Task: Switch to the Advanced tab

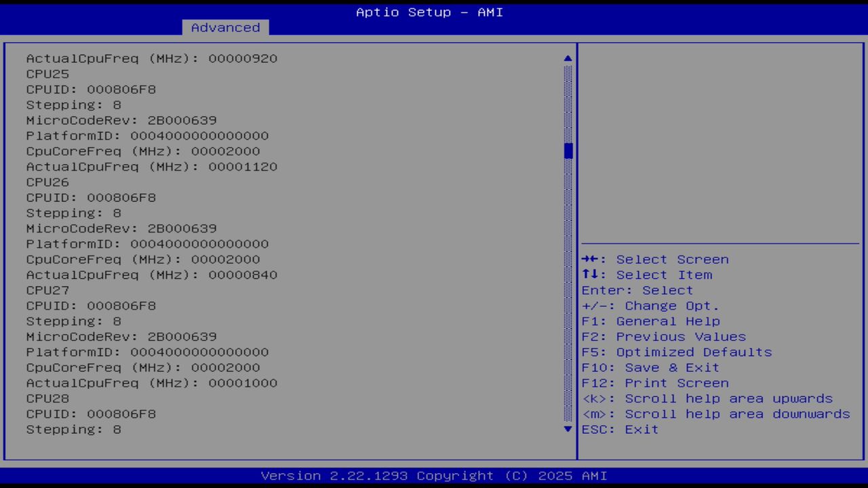Action: [224, 27]
